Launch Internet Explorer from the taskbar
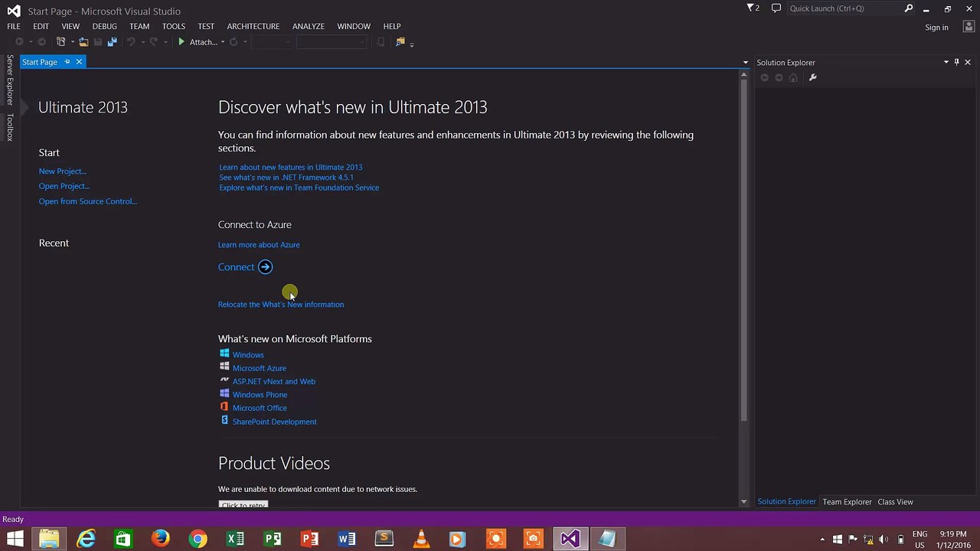This screenshot has width=980, height=551. tap(87, 539)
